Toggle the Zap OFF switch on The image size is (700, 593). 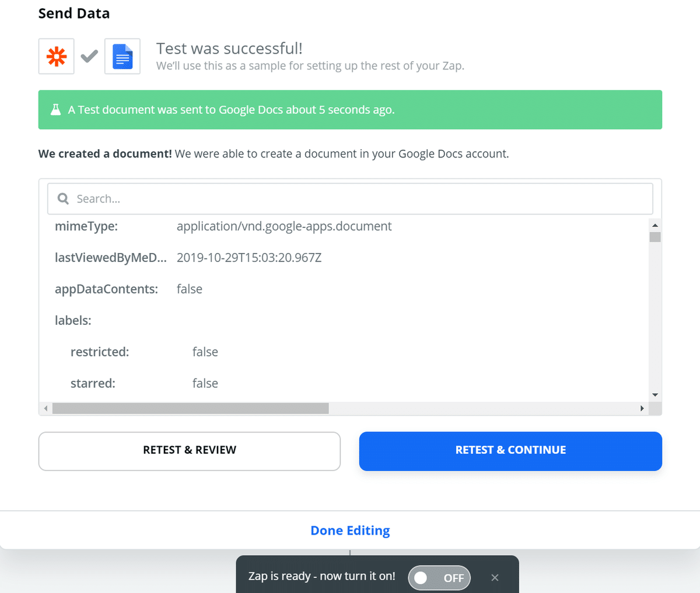click(439, 578)
